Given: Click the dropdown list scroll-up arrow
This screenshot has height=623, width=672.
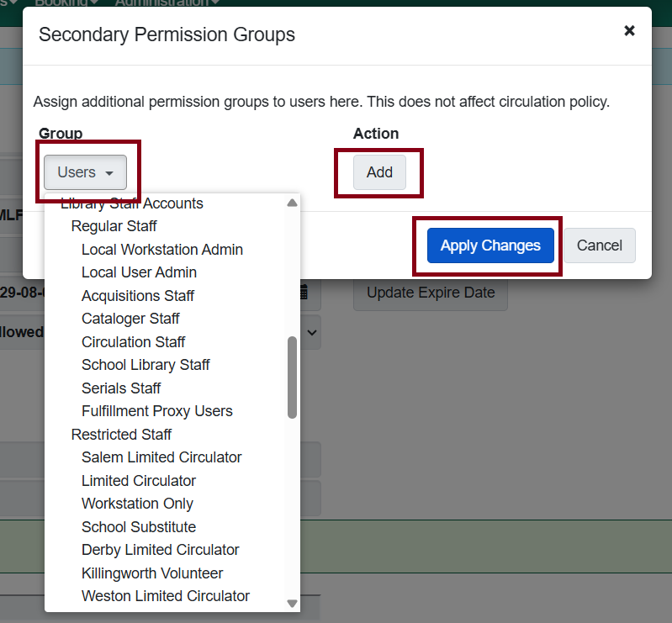Looking at the screenshot, I should (293, 203).
